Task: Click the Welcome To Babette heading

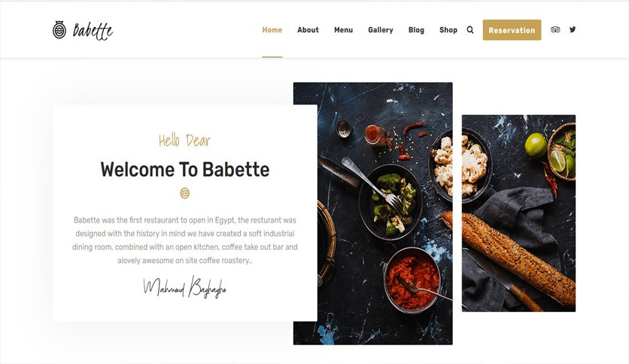Action: (x=185, y=169)
